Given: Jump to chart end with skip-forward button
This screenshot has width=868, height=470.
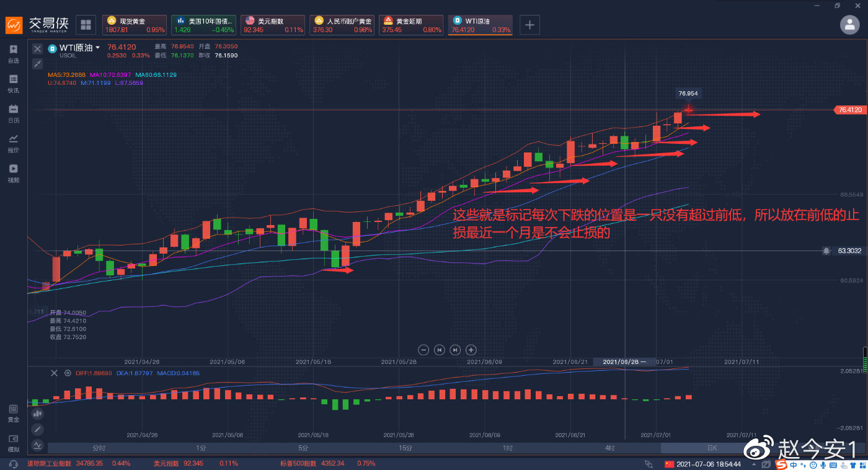Looking at the screenshot, I should (455, 350).
